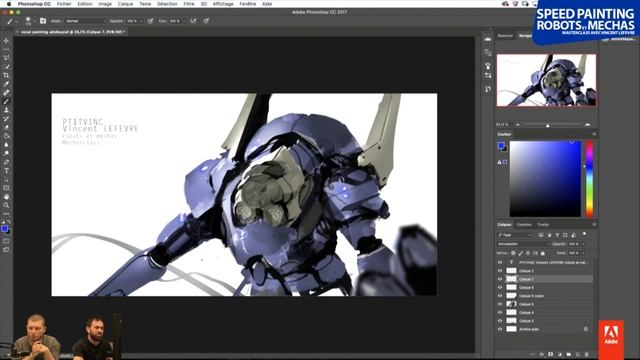Pick a color in the color field
This screenshot has width=640, height=360.
point(545,179)
